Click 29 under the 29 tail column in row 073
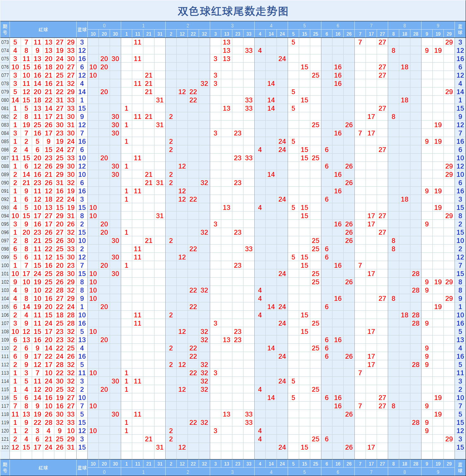The image size is (466, 476). point(449,42)
